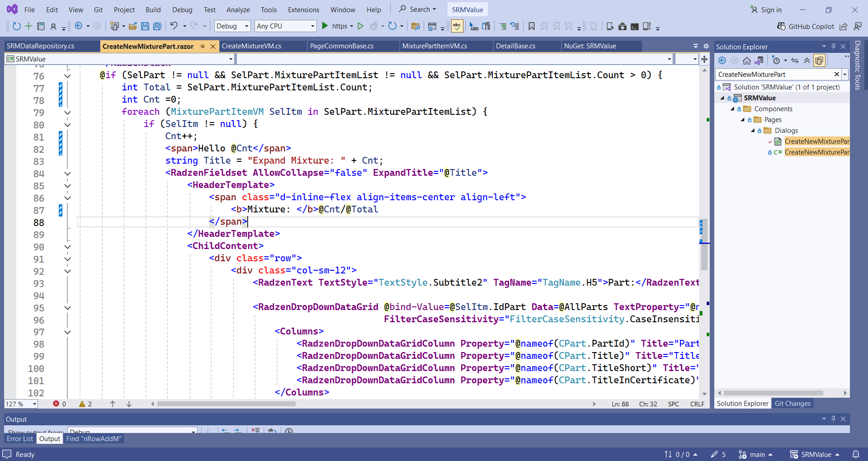This screenshot has width=868, height=461.
Task: Toggle pin on CreateNewMixturePart.razor tab
Action: [x=202, y=46]
